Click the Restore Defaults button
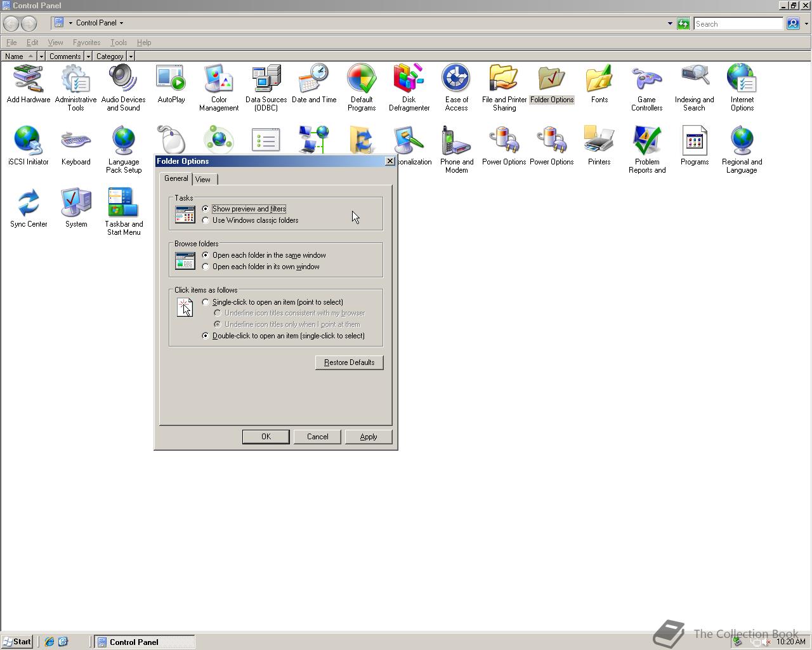This screenshot has width=812, height=650. pyautogui.click(x=350, y=362)
